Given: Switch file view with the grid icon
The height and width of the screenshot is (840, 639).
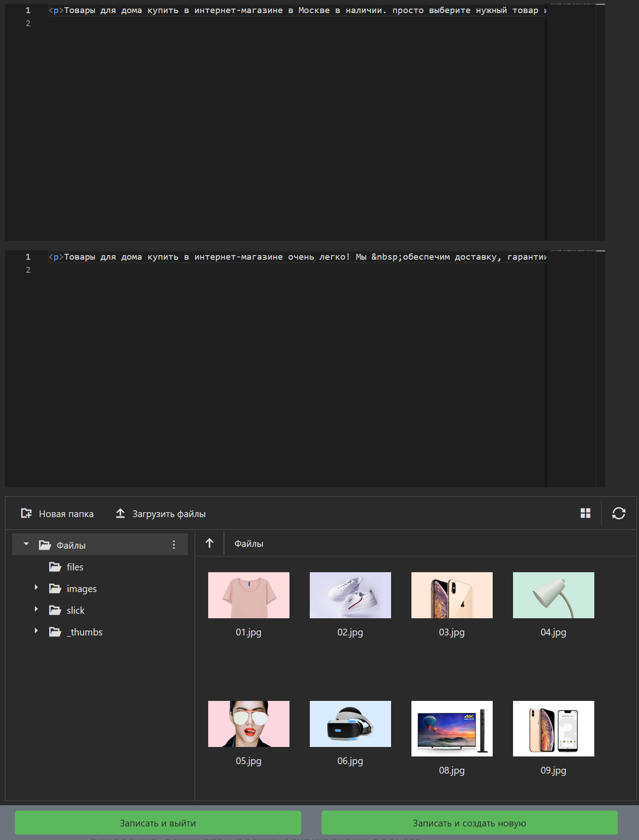Looking at the screenshot, I should (585, 513).
